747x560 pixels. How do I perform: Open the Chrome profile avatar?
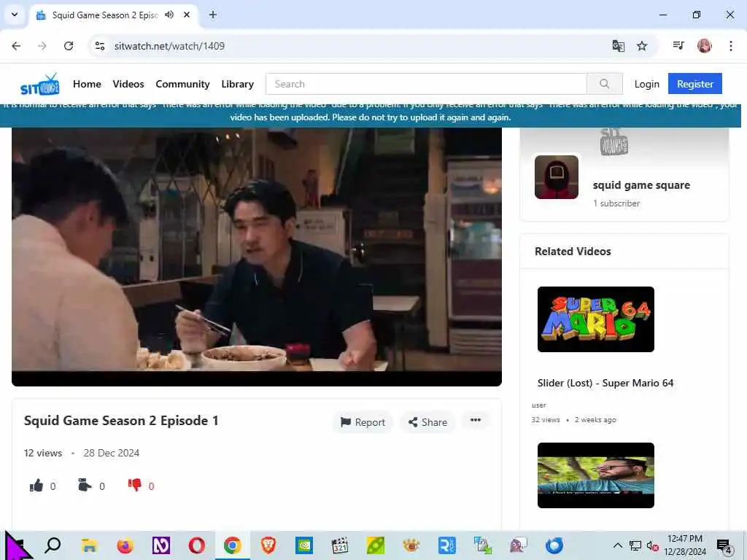pyautogui.click(x=704, y=46)
